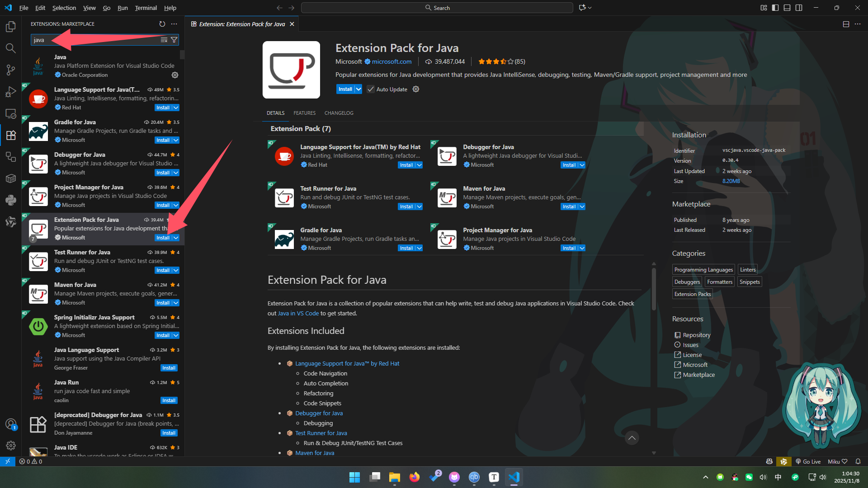This screenshot has height=488, width=868.
Task: Click the Refresh icon in Extensions Marketplace
Action: pos(163,24)
